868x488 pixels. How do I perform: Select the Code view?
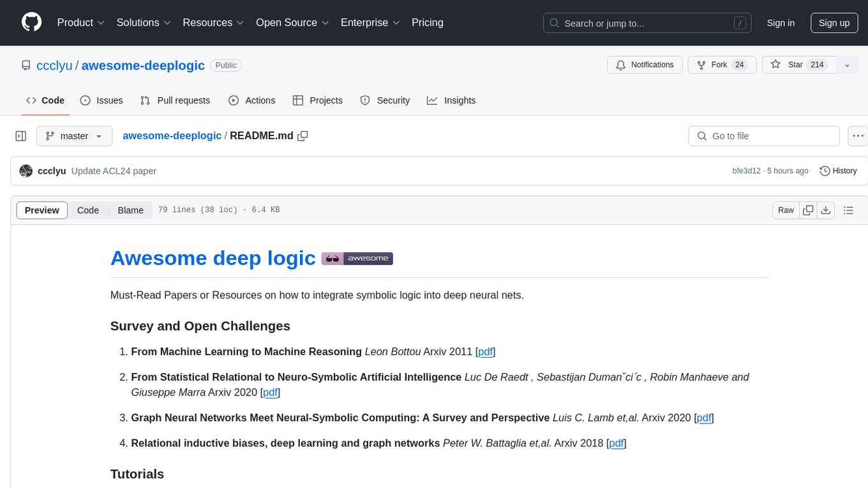click(88, 210)
